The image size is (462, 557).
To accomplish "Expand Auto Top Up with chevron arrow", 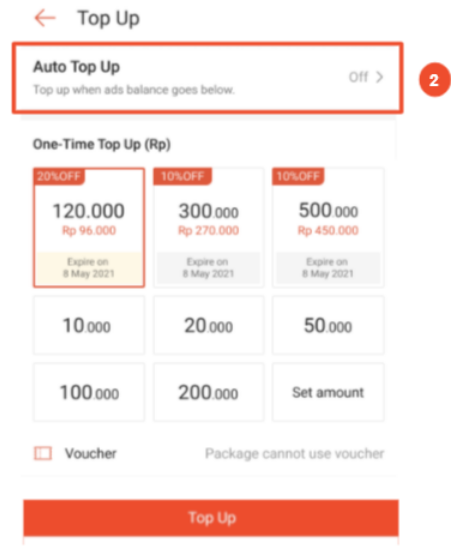I will [380, 77].
